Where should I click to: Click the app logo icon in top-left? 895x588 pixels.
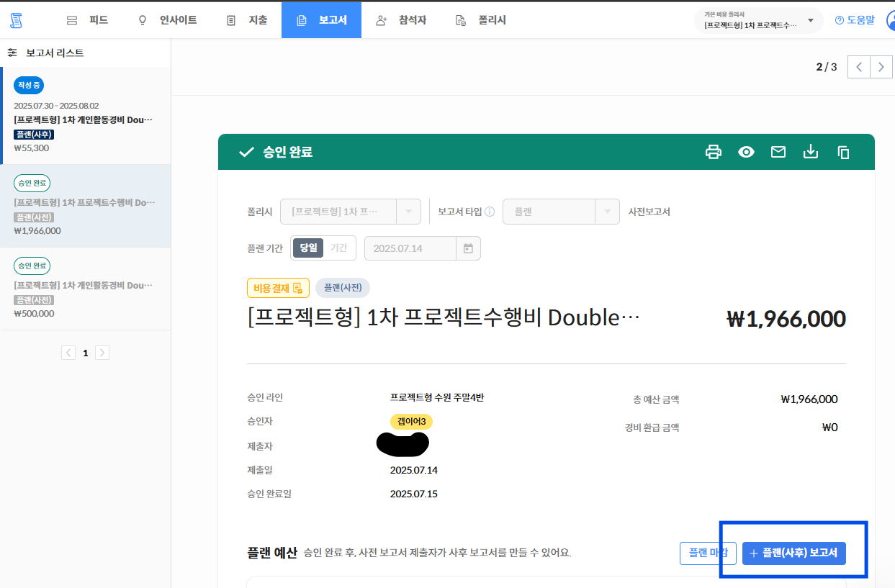click(16, 20)
